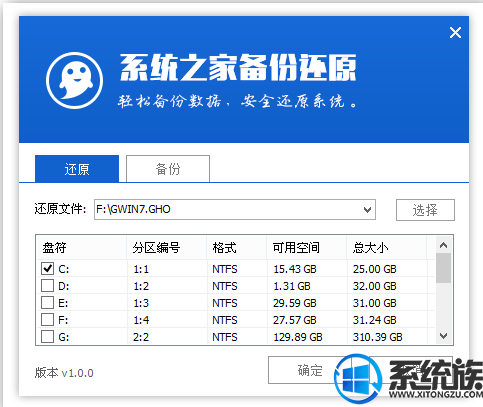Click the 可用空间 column header
Viewport: 483px width, 407px height.
pyautogui.click(x=307, y=248)
